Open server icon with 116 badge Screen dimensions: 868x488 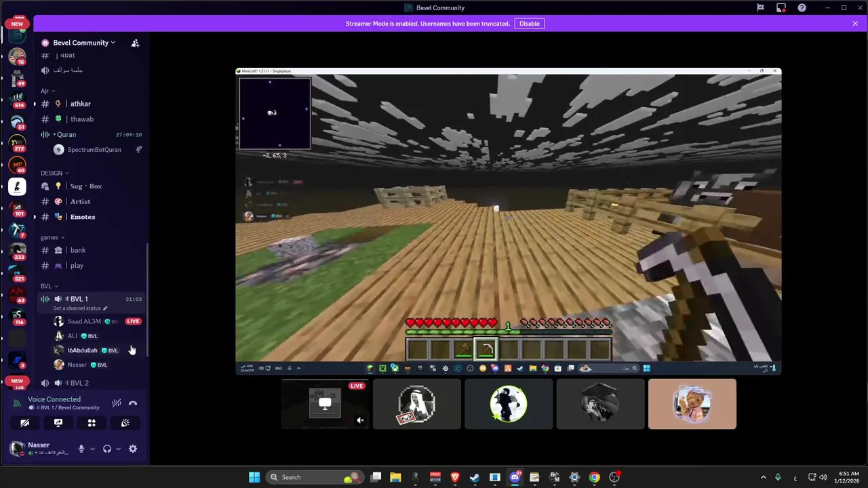[17, 317]
